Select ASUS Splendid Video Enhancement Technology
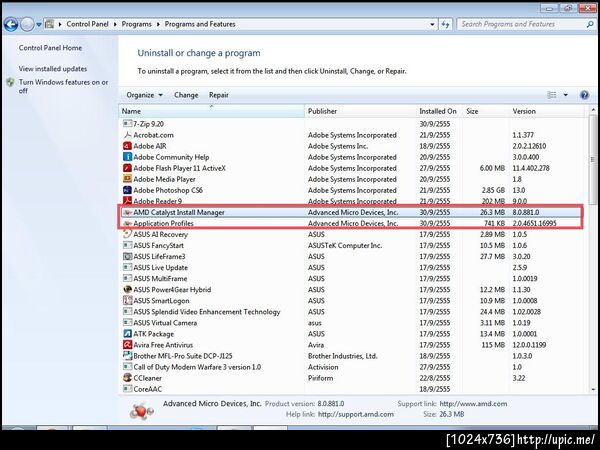 coord(351,311)
